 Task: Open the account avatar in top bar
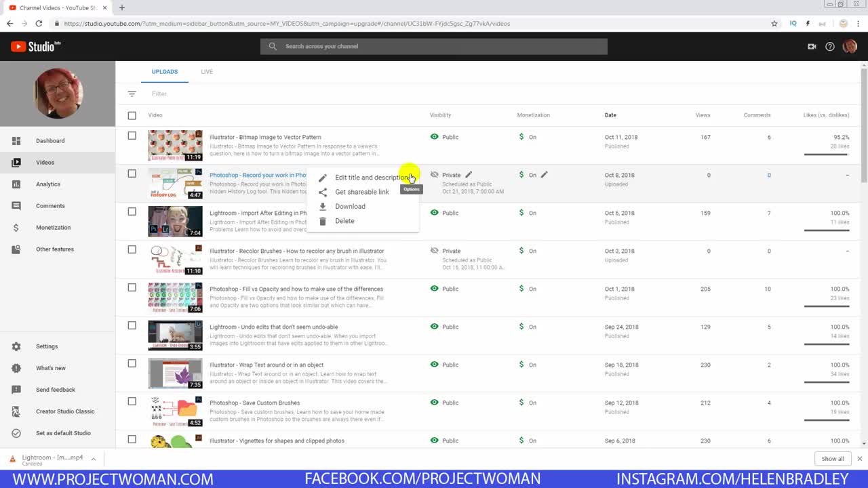(850, 47)
